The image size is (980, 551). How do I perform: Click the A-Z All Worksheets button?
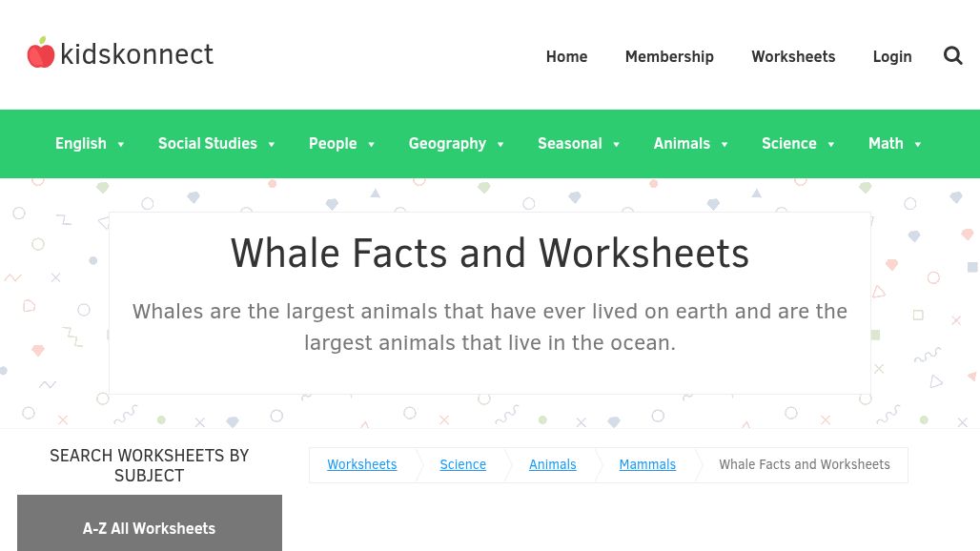149,528
